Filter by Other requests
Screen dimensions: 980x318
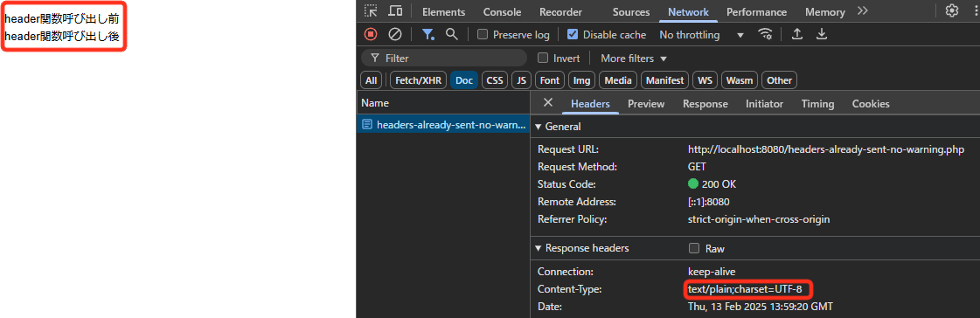pos(780,80)
